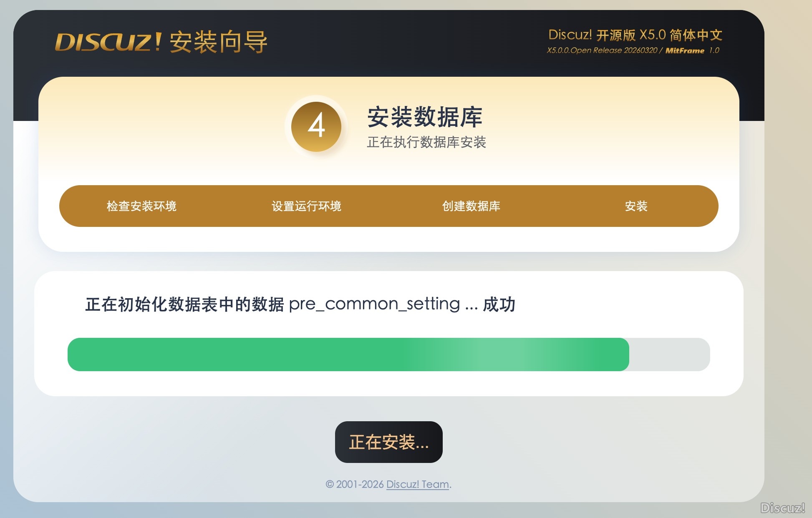Click the DISCUZ! logo in the header
Image resolution: width=812 pixels, height=518 pixels.
click(x=111, y=42)
